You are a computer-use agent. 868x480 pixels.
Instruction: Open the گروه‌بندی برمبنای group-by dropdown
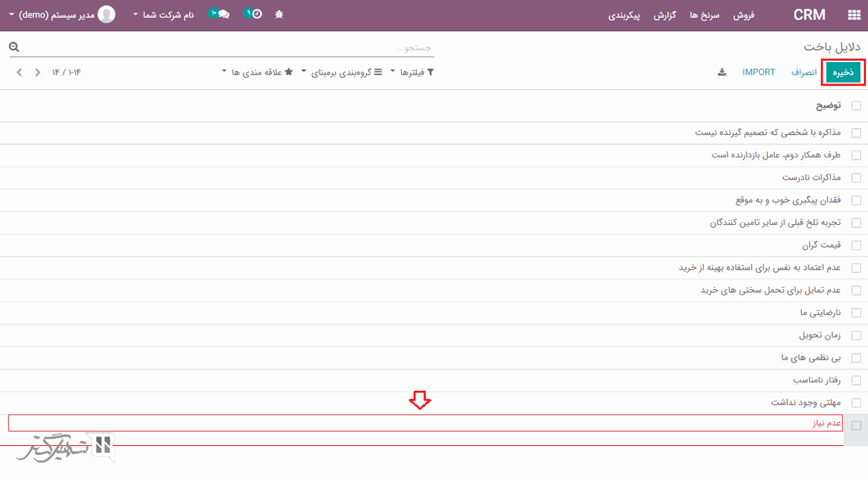coord(342,72)
